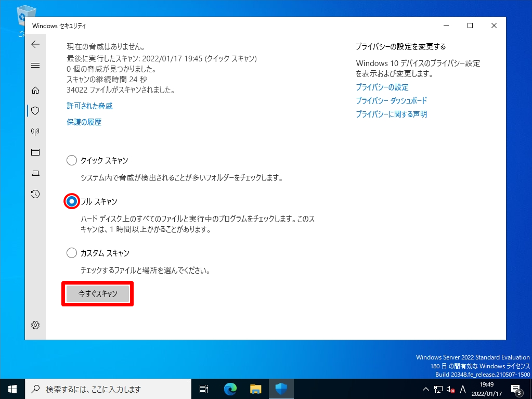
Task: Open the プライバシー ダッシュボード link
Action: [391, 101]
